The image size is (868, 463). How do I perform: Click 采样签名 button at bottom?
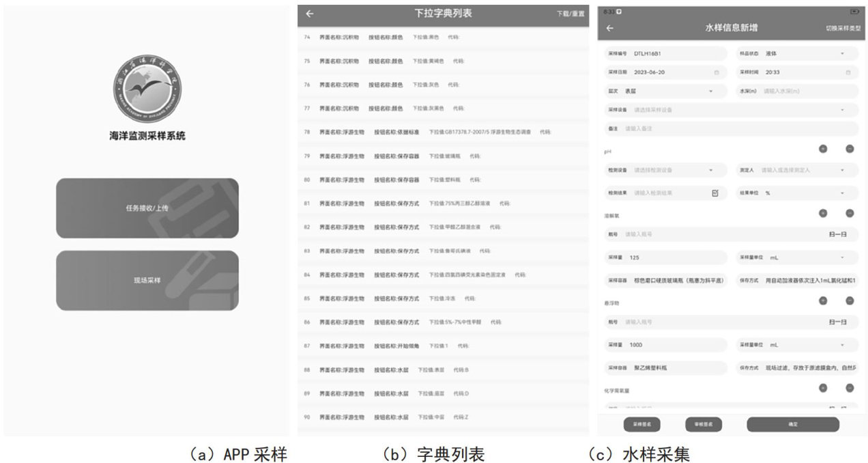pyautogui.click(x=641, y=424)
